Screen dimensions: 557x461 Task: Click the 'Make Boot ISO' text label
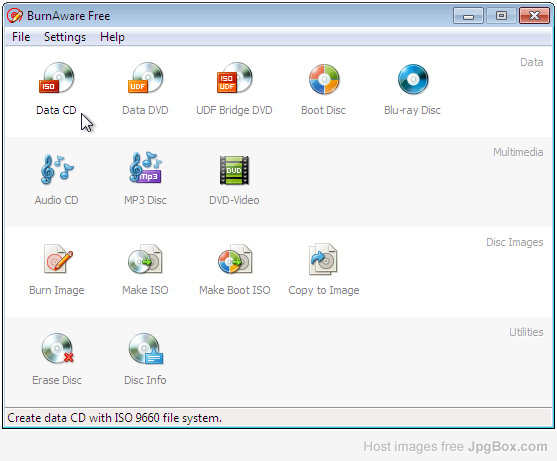click(235, 290)
